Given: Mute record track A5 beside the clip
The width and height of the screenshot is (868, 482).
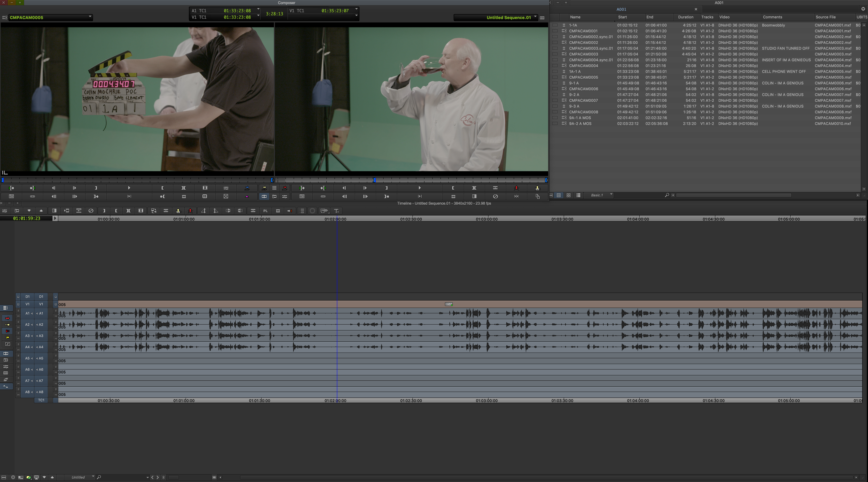Looking at the screenshot, I should (x=56, y=361).
